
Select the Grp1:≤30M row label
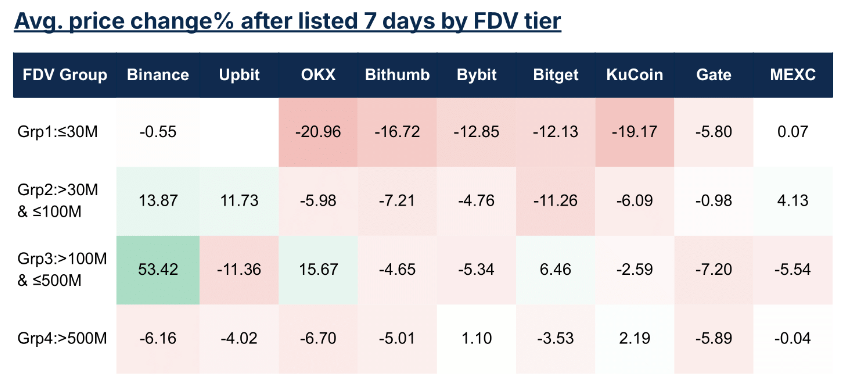pyautogui.click(x=57, y=131)
